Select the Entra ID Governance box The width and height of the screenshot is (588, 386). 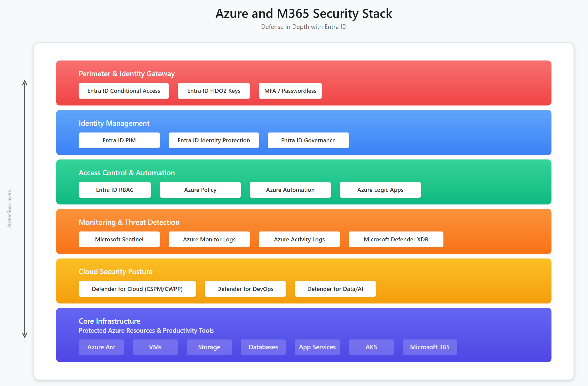point(308,140)
